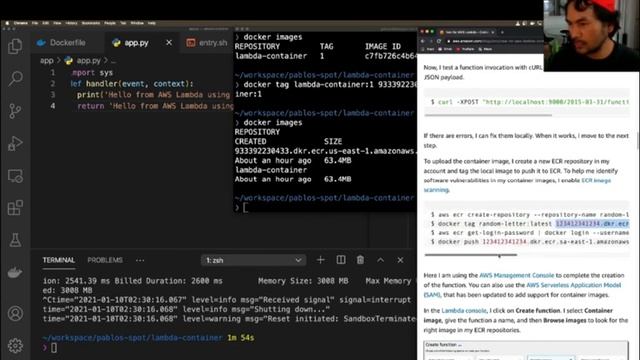Click the handler(event, context) definition line

[132, 84]
